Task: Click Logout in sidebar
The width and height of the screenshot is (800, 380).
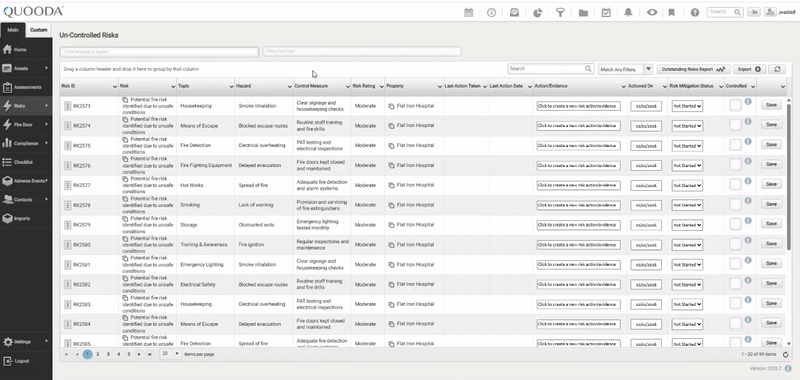Action: pos(26,361)
